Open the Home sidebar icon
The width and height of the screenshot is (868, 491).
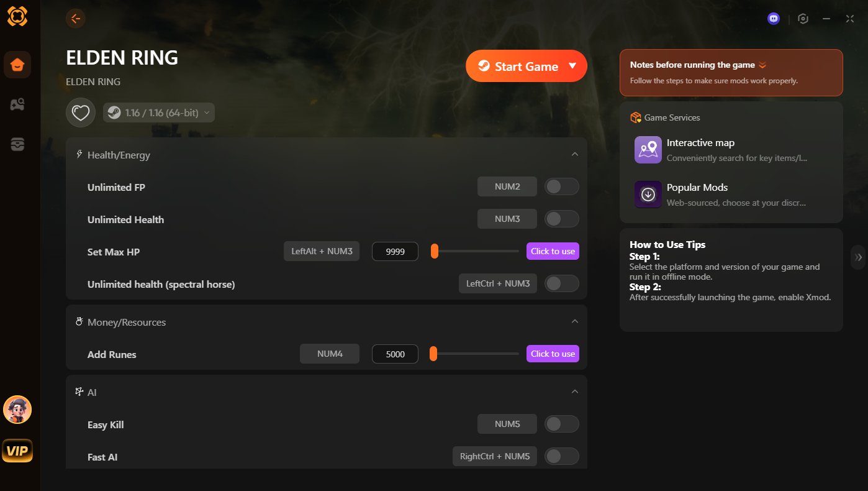[17, 65]
